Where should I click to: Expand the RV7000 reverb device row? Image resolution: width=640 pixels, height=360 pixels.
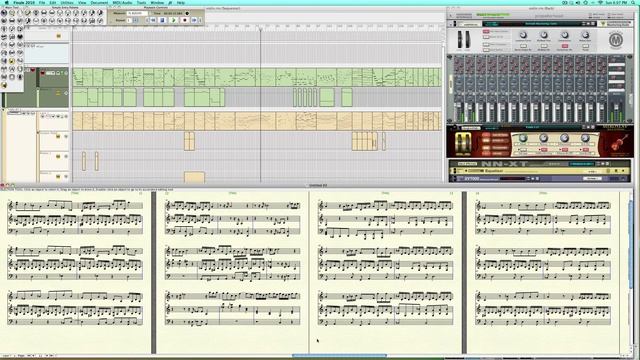tap(453, 178)
